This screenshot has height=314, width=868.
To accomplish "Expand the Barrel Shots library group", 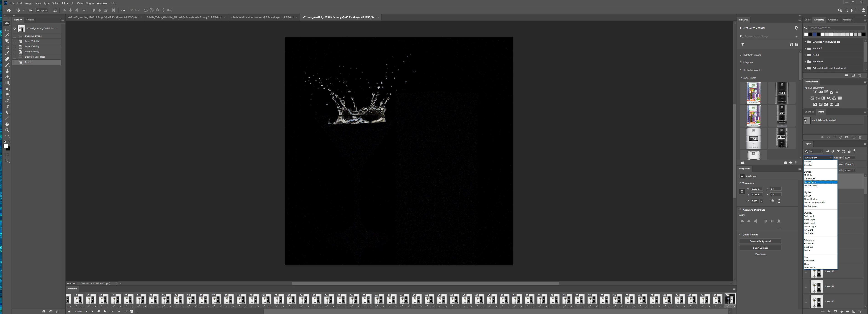I will coord(741,78).
